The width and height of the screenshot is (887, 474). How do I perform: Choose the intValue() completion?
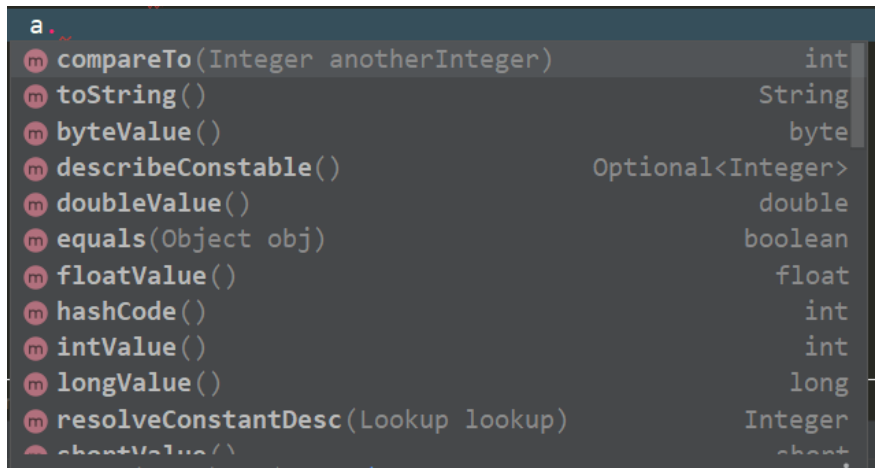pos(131,348)
